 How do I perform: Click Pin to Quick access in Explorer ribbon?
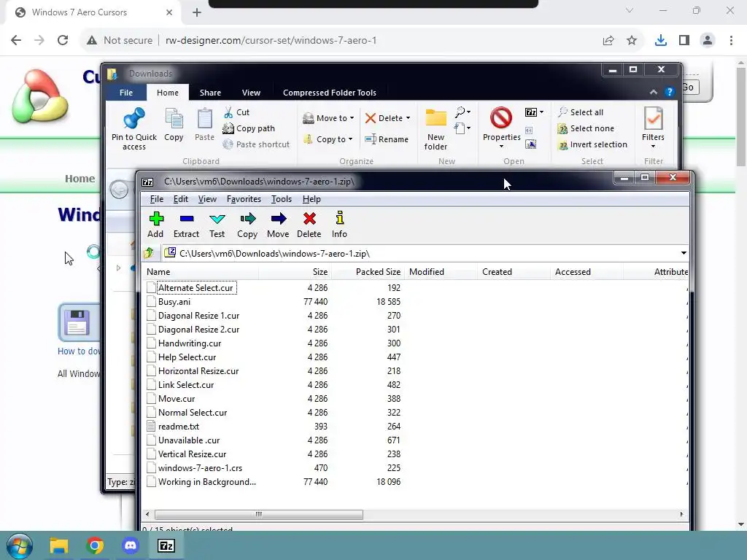pyautogui.click(x=134, y=129)
